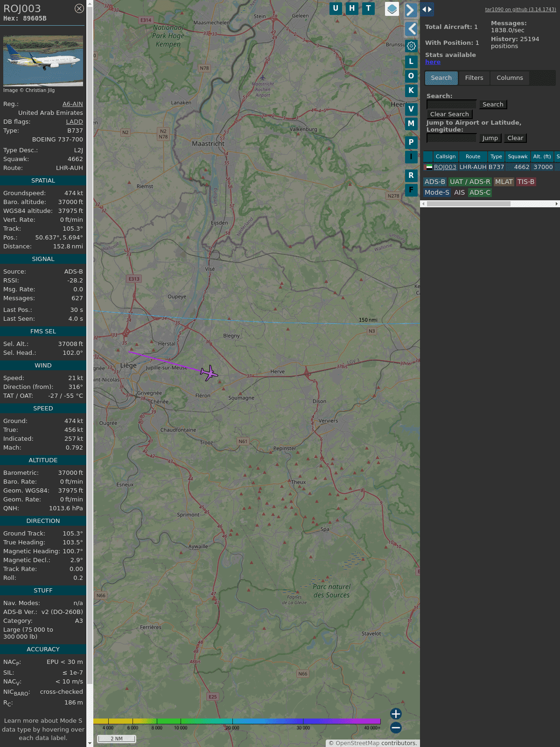560x747 pixels.
Task: Click scrollbar left arrow under the table
Action: 423,204
